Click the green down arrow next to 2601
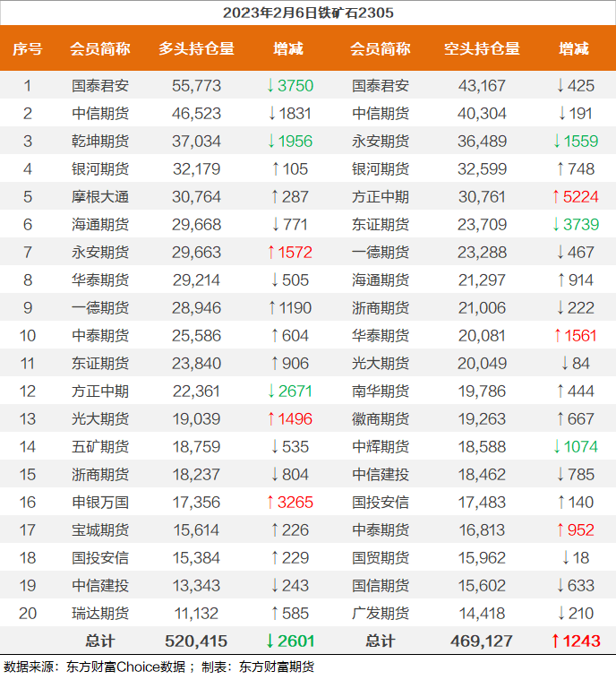Screen dimensions: 616x680 click(x=271, y=641)
